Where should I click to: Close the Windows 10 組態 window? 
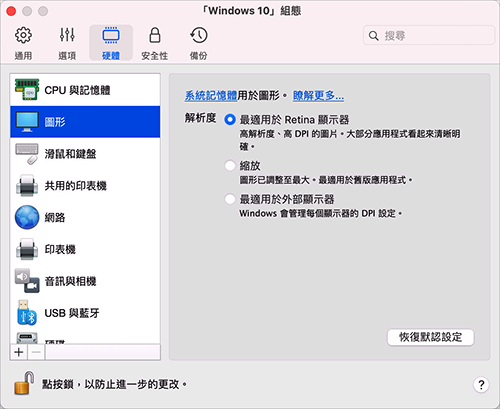pos(11,11)
